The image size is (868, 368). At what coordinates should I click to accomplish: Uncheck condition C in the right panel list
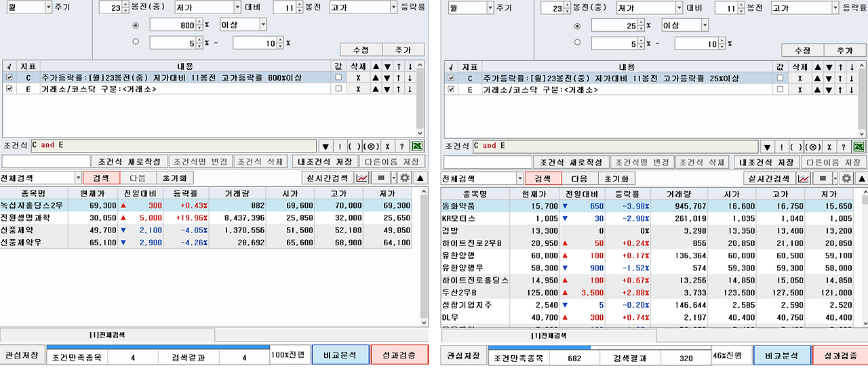coord(452,79)
